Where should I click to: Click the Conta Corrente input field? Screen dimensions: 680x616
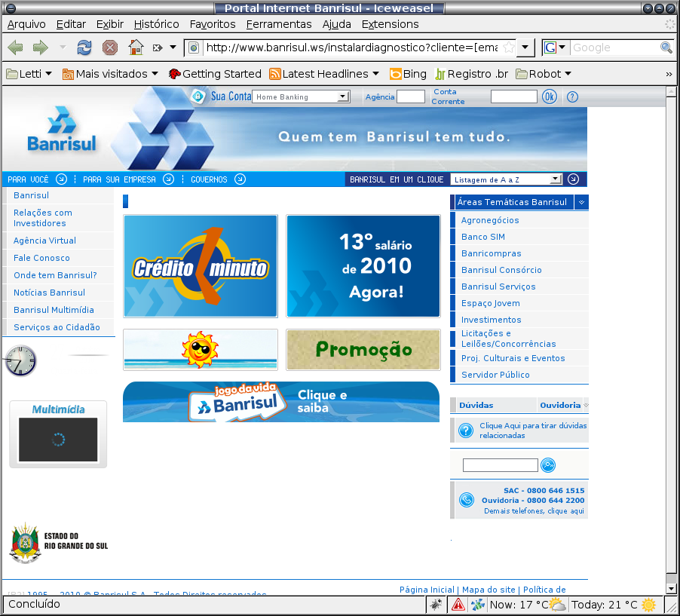tap(514, 97)
